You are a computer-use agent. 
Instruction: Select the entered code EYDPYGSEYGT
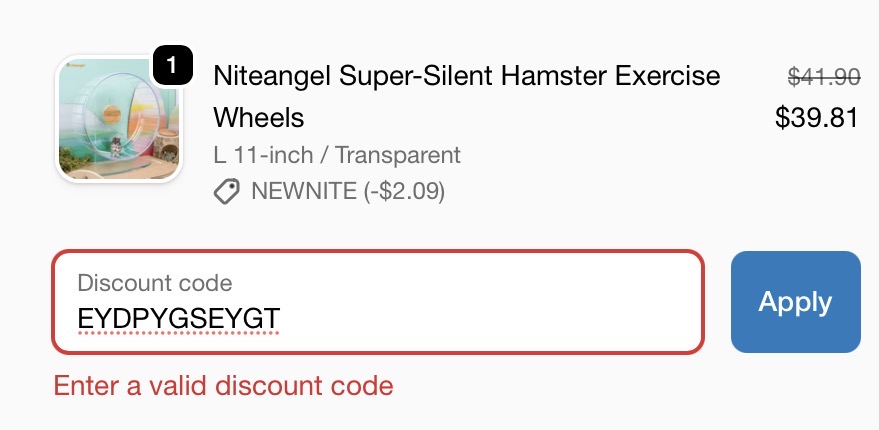pos(178,318)
